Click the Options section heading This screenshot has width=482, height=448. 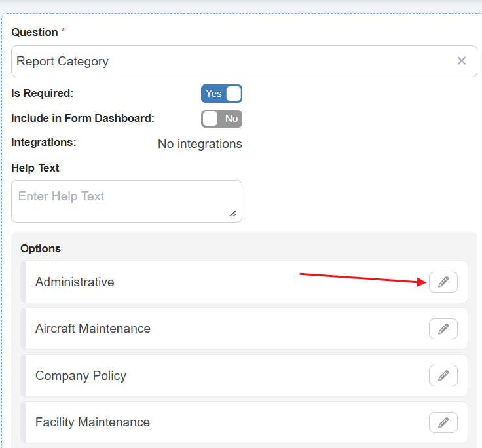[41, 249]
